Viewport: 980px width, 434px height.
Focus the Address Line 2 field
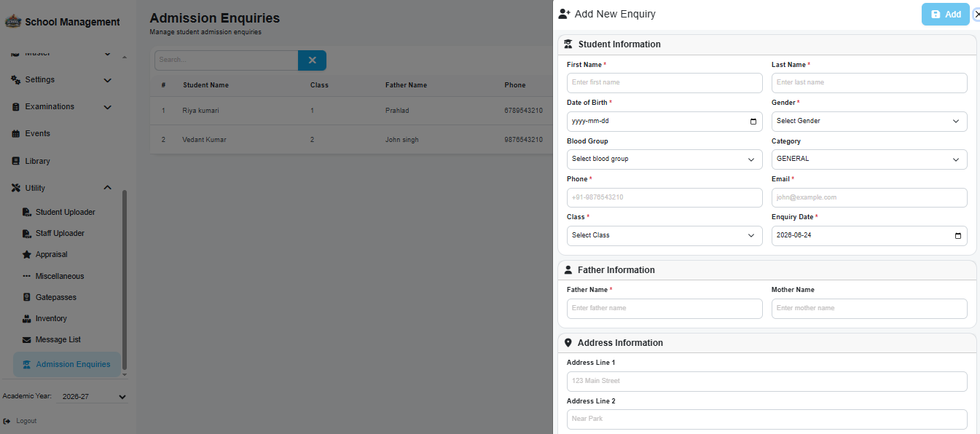coord(767,419)
